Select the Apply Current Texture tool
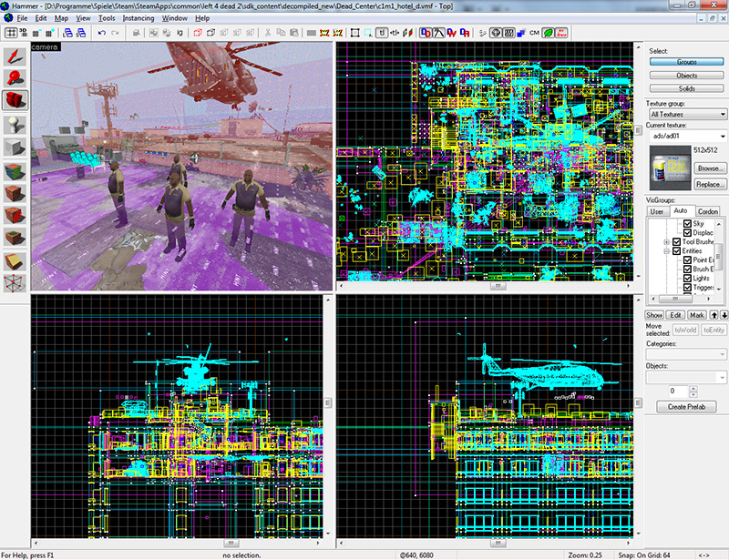 pyautogui.click(x=15, y=193)
